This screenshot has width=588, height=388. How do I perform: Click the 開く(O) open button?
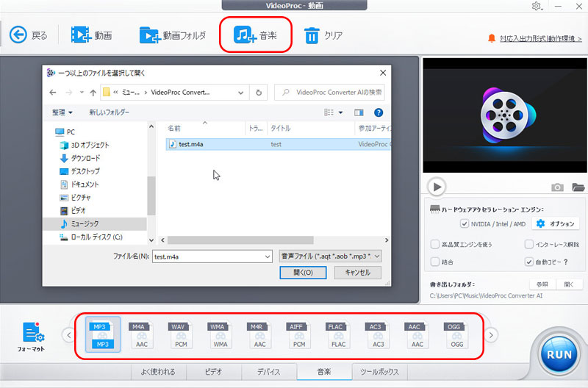pos(303,273)
